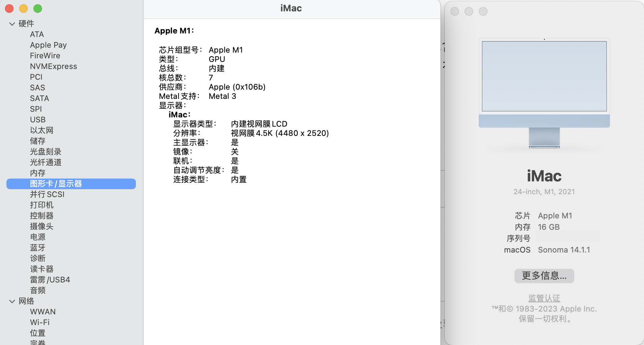Click the 更多信息... button

tap(544, 276)
